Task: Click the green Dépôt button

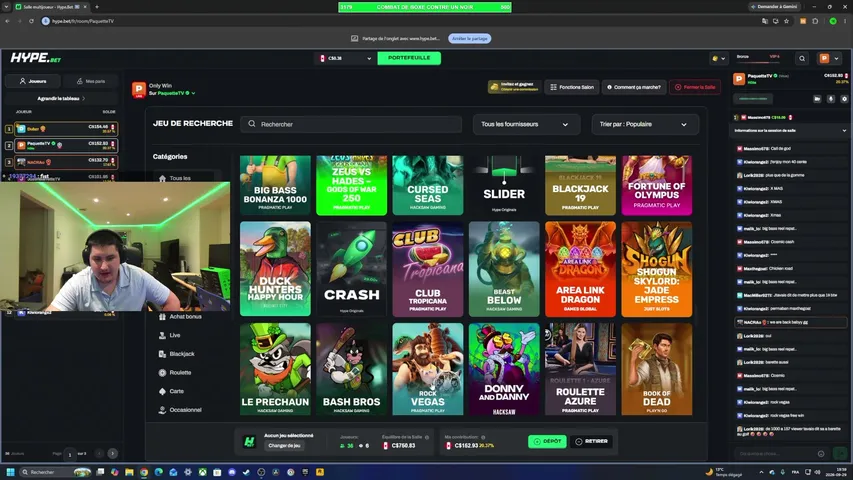Action: (547, 441)
